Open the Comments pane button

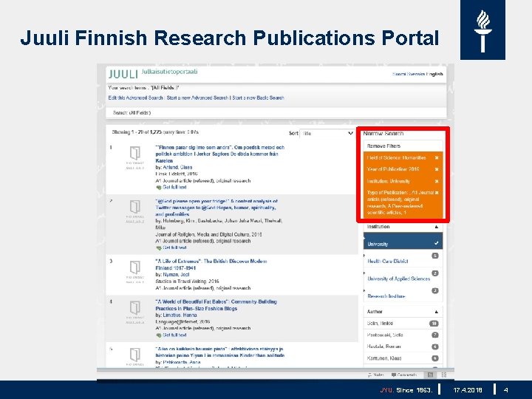403,375
